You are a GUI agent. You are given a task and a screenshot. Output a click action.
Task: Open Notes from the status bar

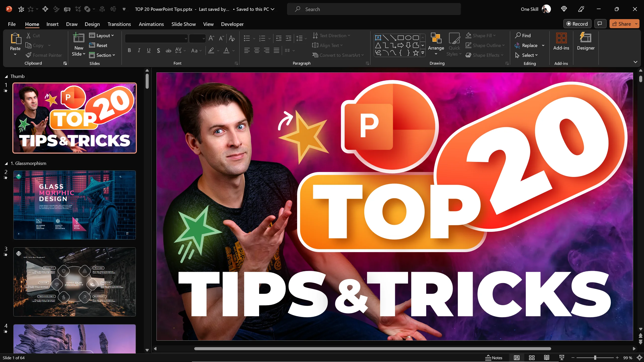click(x=494, y=357)
